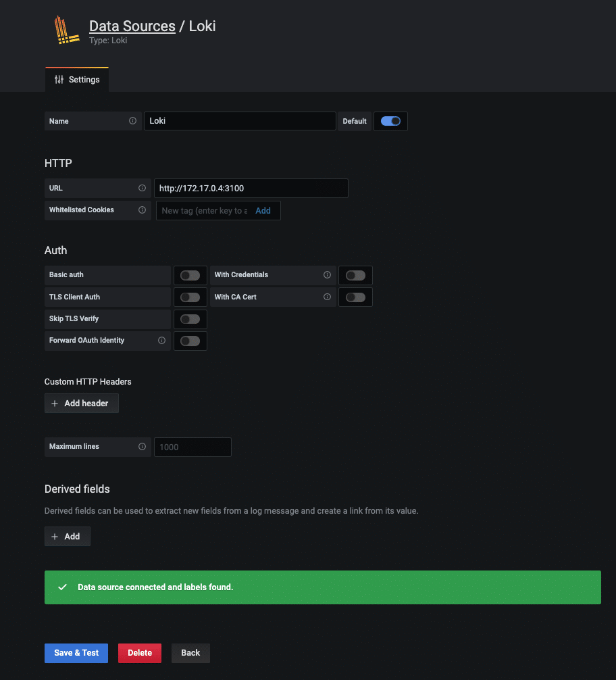Click the Maximum lines info icon
Screen dimensions: 616x680
pyautogui.click(x=142, y=447)
